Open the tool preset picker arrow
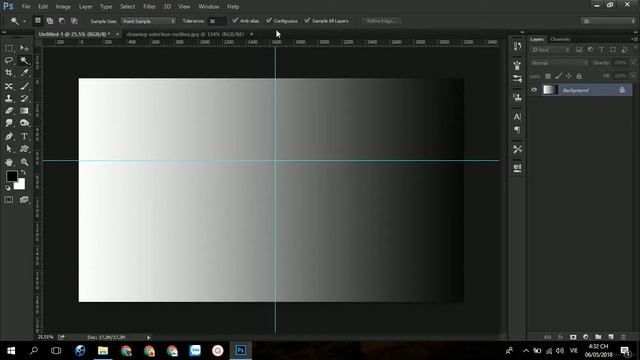 point(24,21)
